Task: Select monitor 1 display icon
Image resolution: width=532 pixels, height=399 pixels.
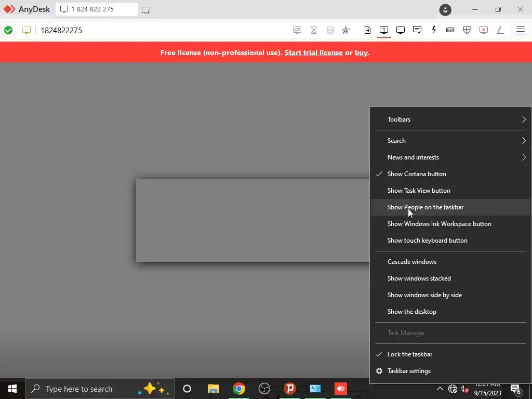Action: 384,30
